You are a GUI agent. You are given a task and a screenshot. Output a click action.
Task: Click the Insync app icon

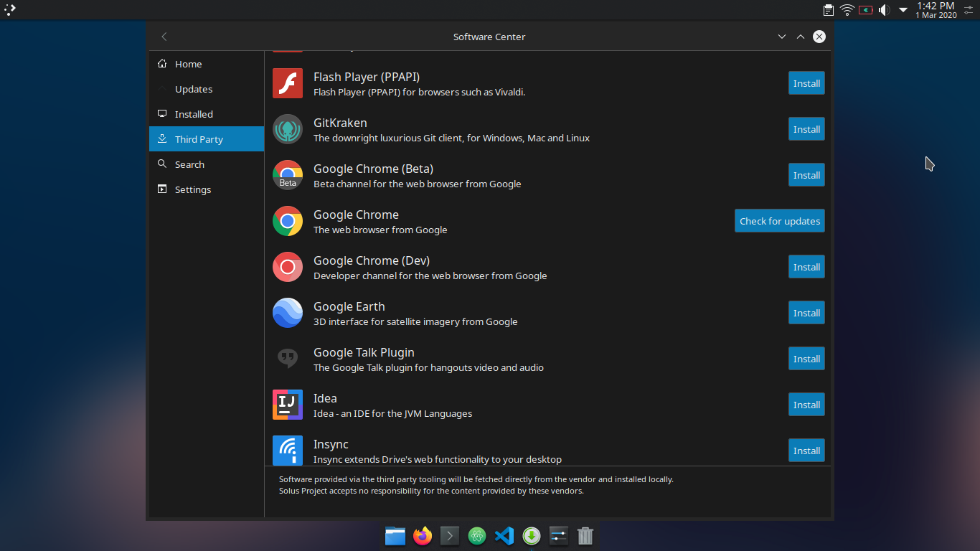288,451
